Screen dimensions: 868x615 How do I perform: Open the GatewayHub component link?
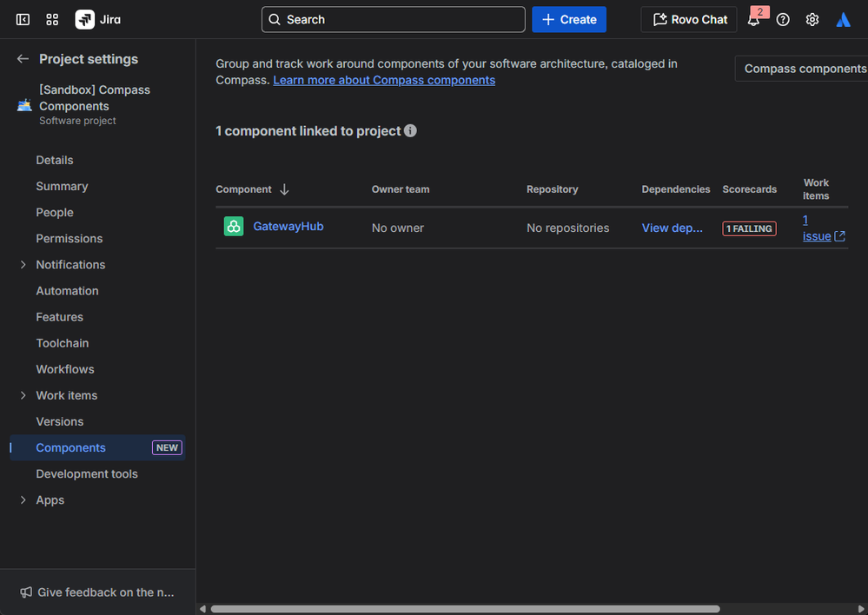288,227
